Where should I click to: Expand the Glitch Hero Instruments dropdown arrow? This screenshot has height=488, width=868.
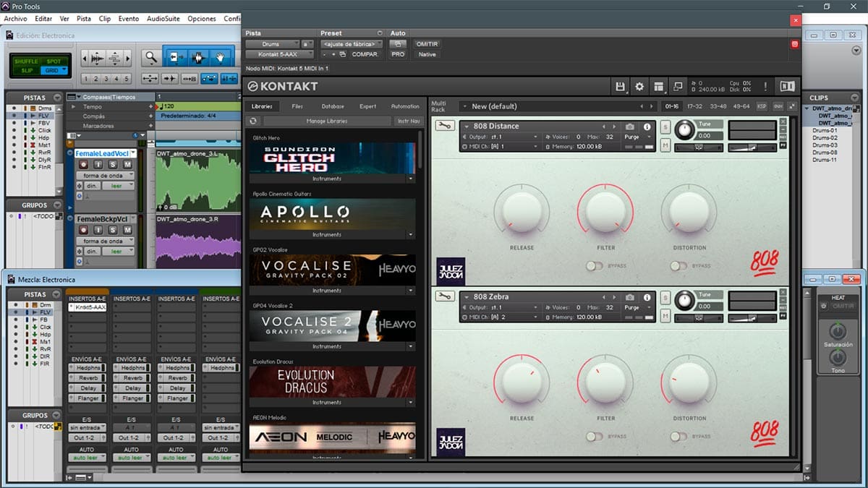411,179
